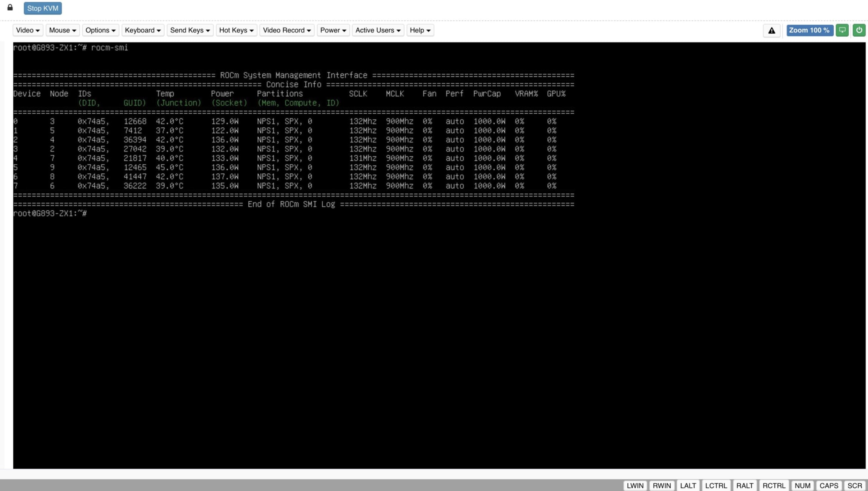
Task: Open the Help menu
Action: tap(419, 30)
